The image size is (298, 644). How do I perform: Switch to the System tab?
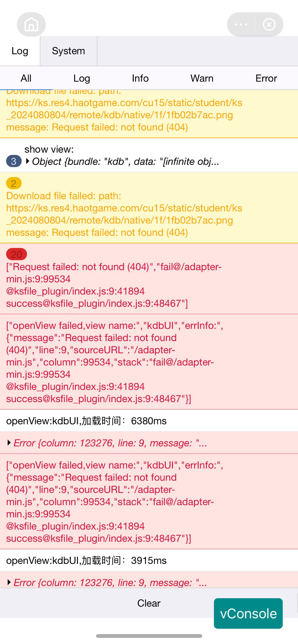[68, 51]
